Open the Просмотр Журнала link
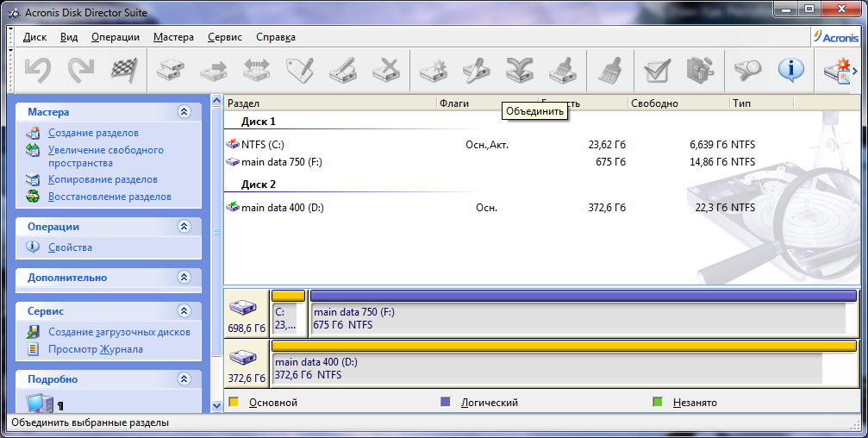Screen dimensions: 868x438 95,349
